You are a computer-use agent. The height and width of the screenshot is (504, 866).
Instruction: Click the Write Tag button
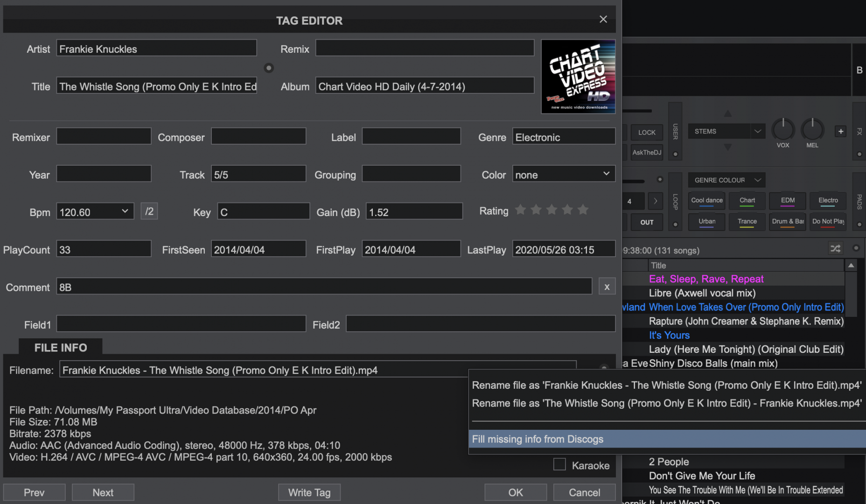pos(309,492)
